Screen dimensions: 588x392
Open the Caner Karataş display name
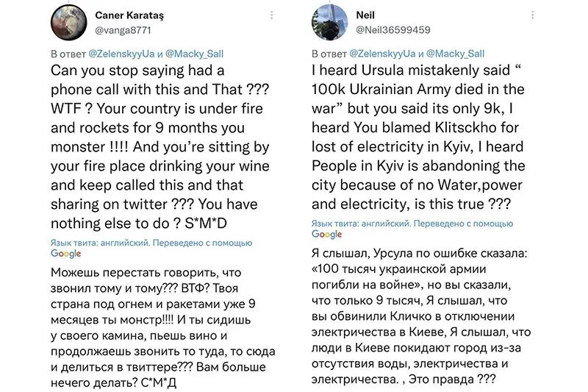point(129,15)
